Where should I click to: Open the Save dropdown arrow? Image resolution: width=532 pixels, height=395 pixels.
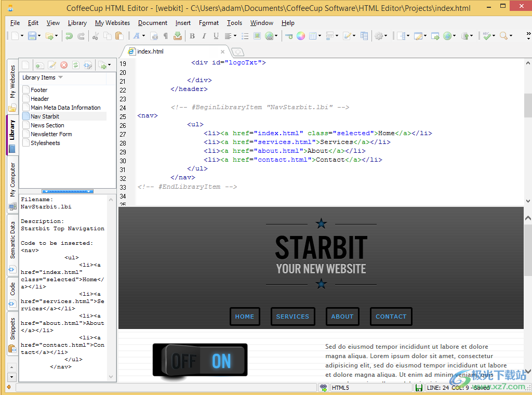coord(39,36)
